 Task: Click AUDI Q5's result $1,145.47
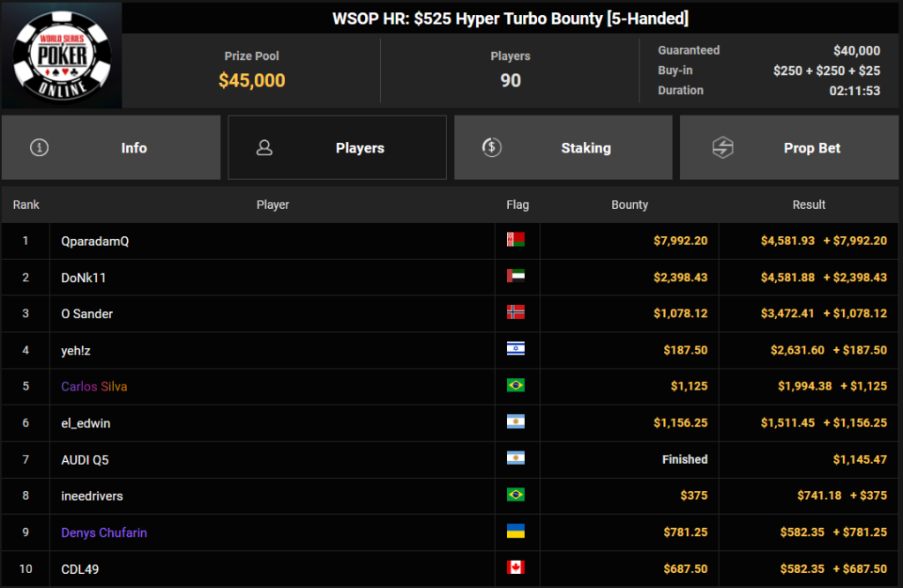coord(860,459)
